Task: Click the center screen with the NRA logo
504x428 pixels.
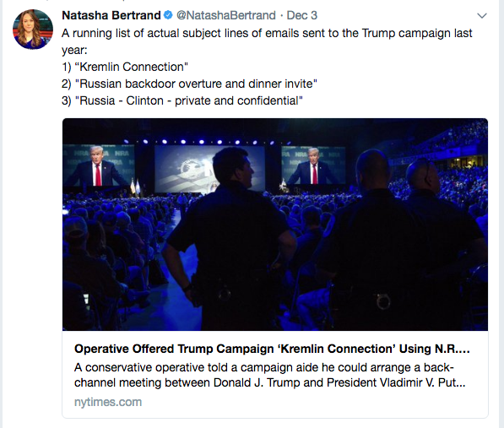Action: point(209,169)
